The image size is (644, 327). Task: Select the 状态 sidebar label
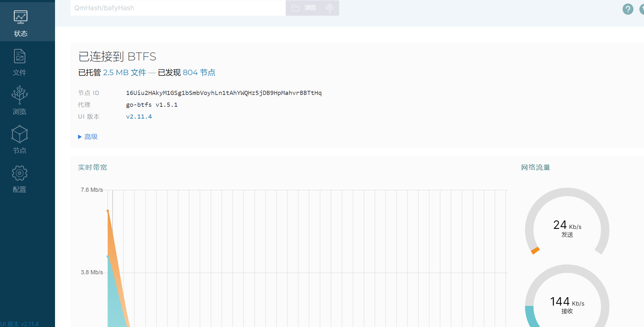(x=21, y=34)
